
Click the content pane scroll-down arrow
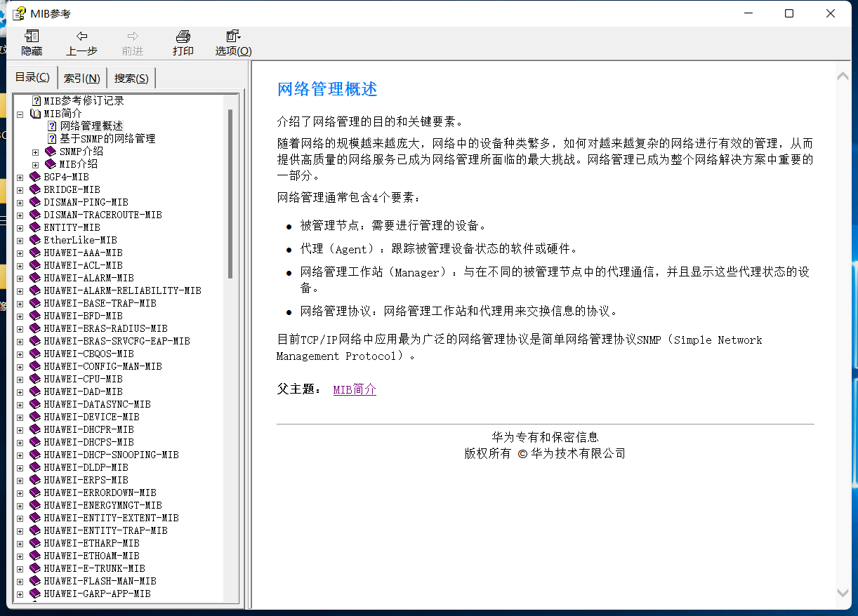point(843,593)
